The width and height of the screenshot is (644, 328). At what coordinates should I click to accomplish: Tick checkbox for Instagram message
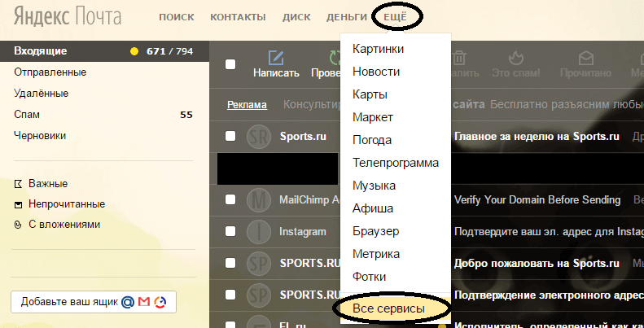click(x=230, y=231)
